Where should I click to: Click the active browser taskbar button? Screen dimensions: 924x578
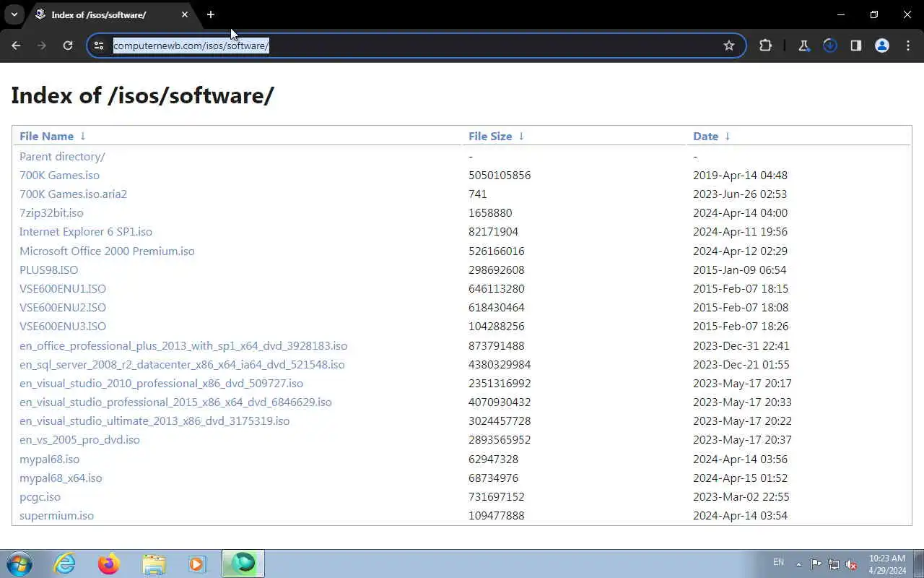(x=243, y=564)
